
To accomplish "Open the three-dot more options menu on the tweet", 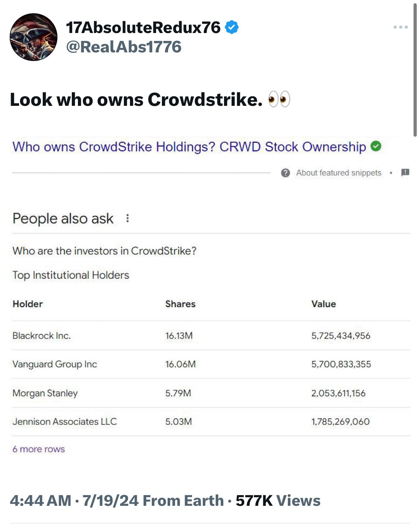I will tap(401, 27).
